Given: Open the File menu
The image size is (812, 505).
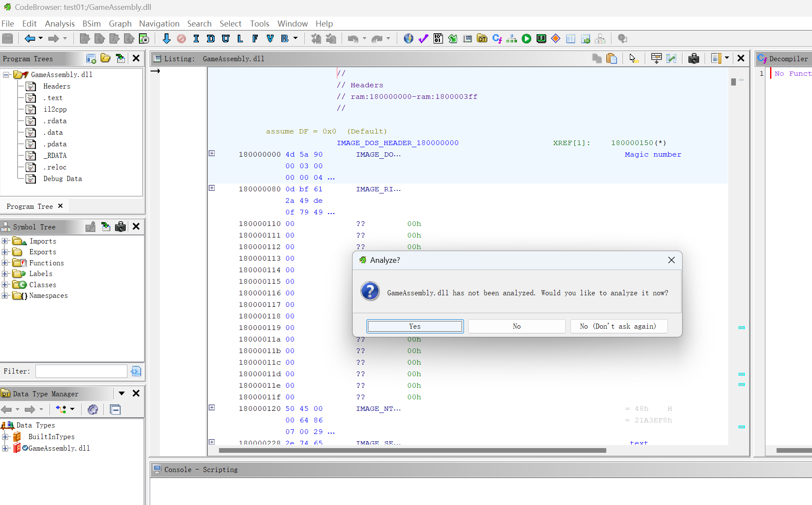Looking at the screenshot, I should coord(8,24).
